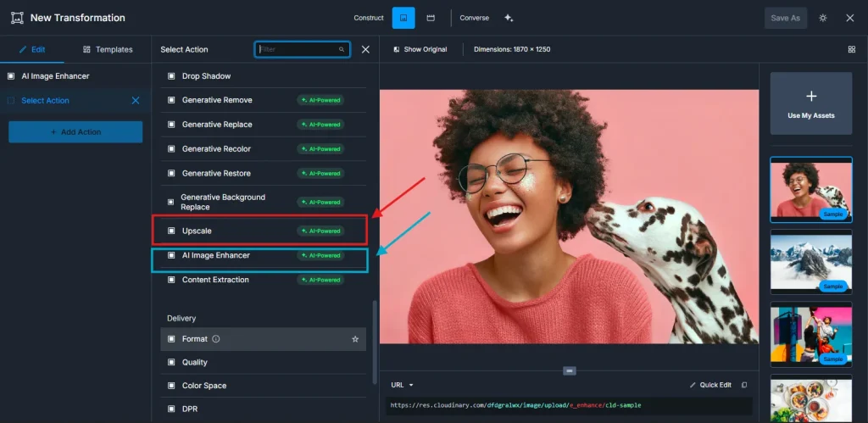Click the Content Extraction action icon

tap(171, 280)
